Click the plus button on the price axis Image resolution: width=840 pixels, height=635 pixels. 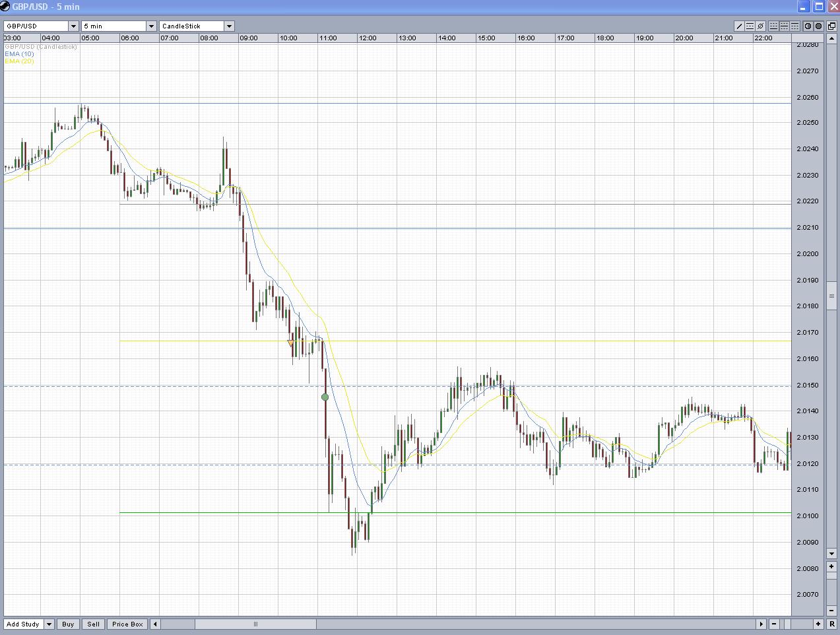(x=831, y=566)
